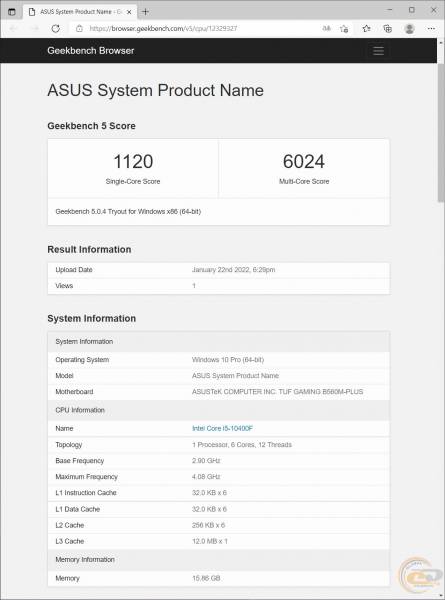445x600 pixels.
Task: Click the CPU Information subheader
Action: point(80,410)
